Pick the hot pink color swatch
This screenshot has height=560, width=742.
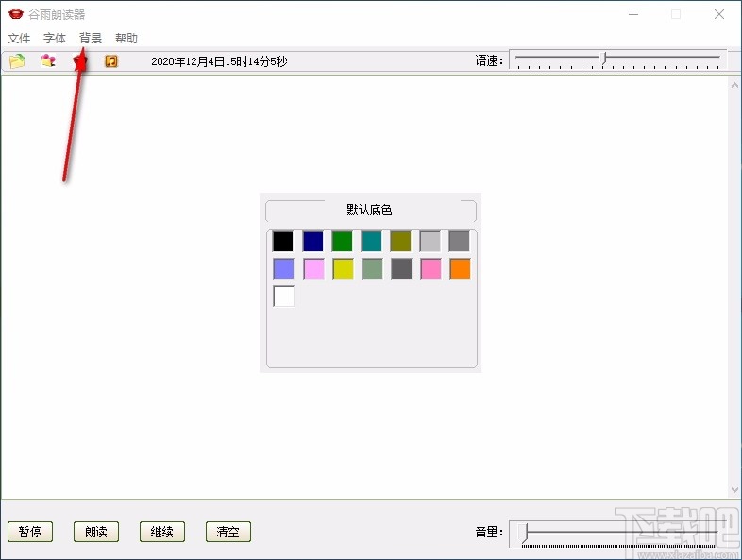tap(430, 269)
